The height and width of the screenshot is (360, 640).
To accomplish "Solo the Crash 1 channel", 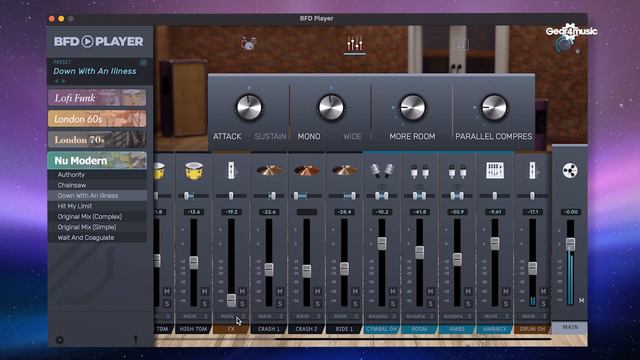I will click(x=280, y=303).
